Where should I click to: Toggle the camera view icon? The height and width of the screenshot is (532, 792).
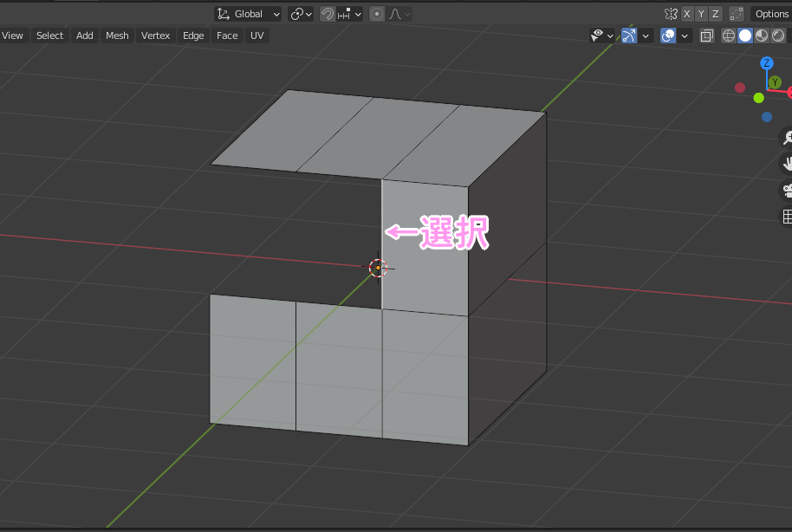(x=787, y=191)
